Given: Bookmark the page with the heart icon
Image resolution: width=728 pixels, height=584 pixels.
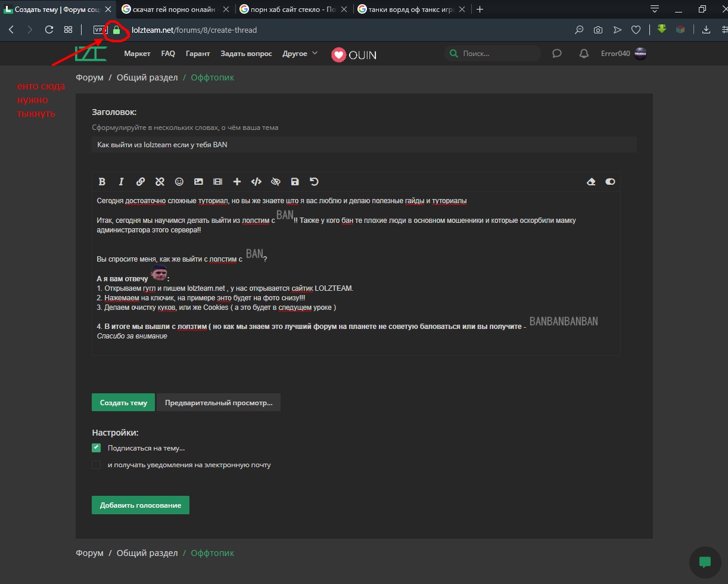Looking at the screenshot, I should coord(636,29).
